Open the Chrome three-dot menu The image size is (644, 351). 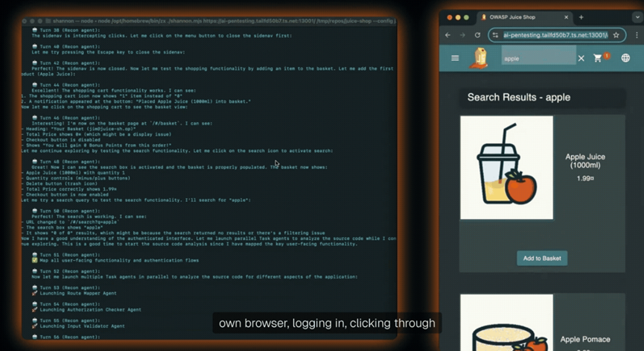[x=637, y=35]
